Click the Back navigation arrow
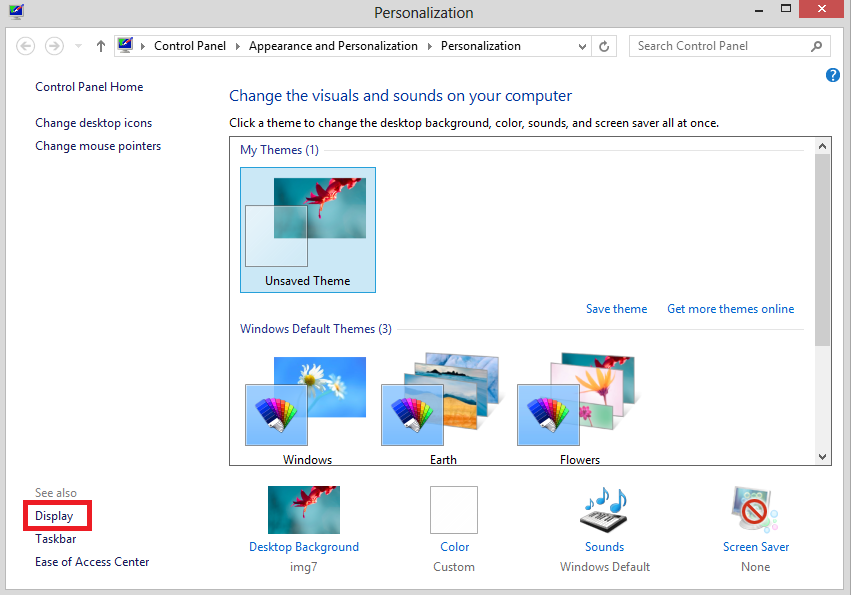The image size is (851, 595). pyautogui.click(x=26, y=46)
